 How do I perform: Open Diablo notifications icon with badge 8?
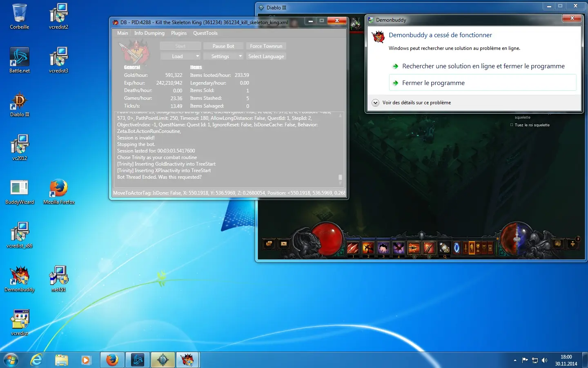click(x=573, y=244)
